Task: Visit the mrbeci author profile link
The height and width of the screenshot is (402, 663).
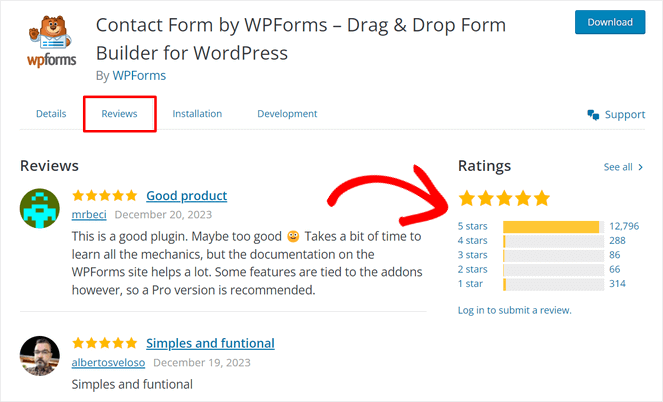Action: pyautogui.click(x=89, y=214)
